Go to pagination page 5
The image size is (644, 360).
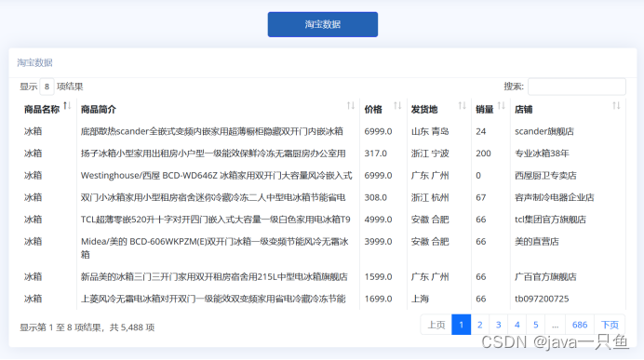[535, 325]
